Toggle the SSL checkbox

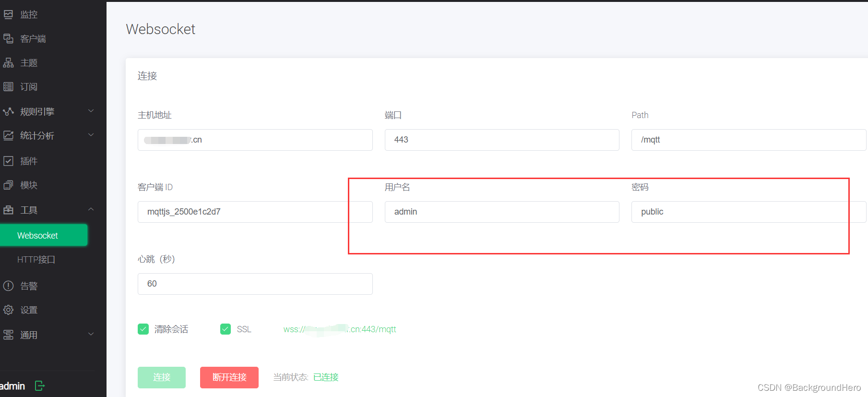click(226, 329)
